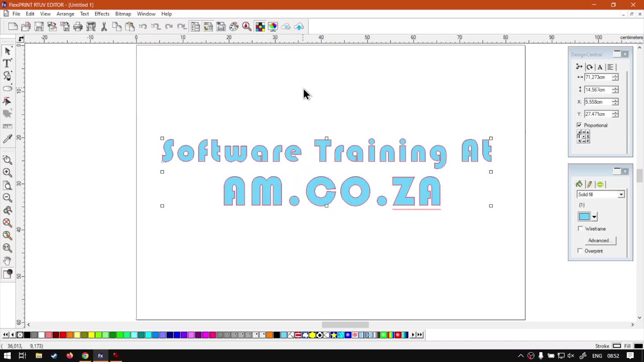The image size is (644, 362).
Task: Enable the Wireframe checkbox
Action: tap(580, 229)
